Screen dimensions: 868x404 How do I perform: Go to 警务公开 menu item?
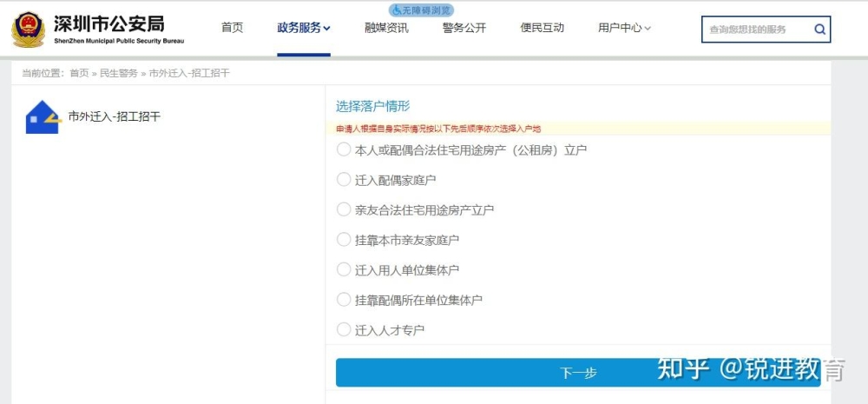(x=464, y=28)
